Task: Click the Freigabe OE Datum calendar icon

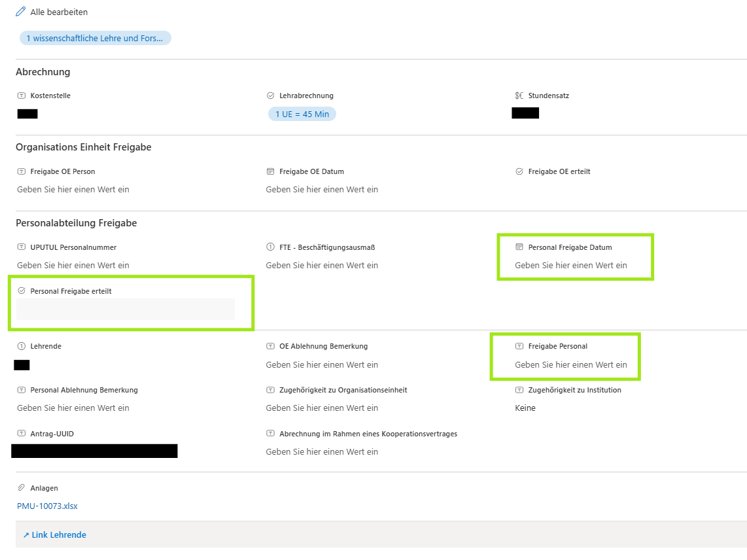Action: pyautogui.click(x=271, y=171)
